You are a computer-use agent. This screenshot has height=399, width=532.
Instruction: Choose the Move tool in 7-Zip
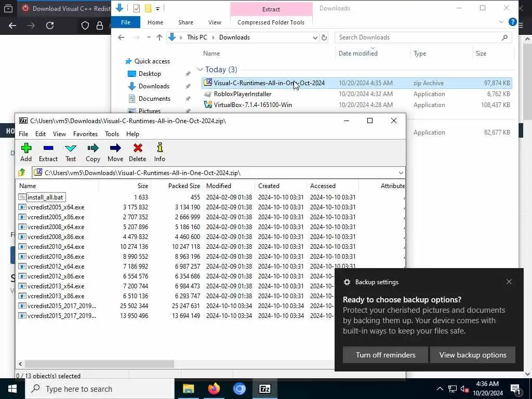coord(115,152)
